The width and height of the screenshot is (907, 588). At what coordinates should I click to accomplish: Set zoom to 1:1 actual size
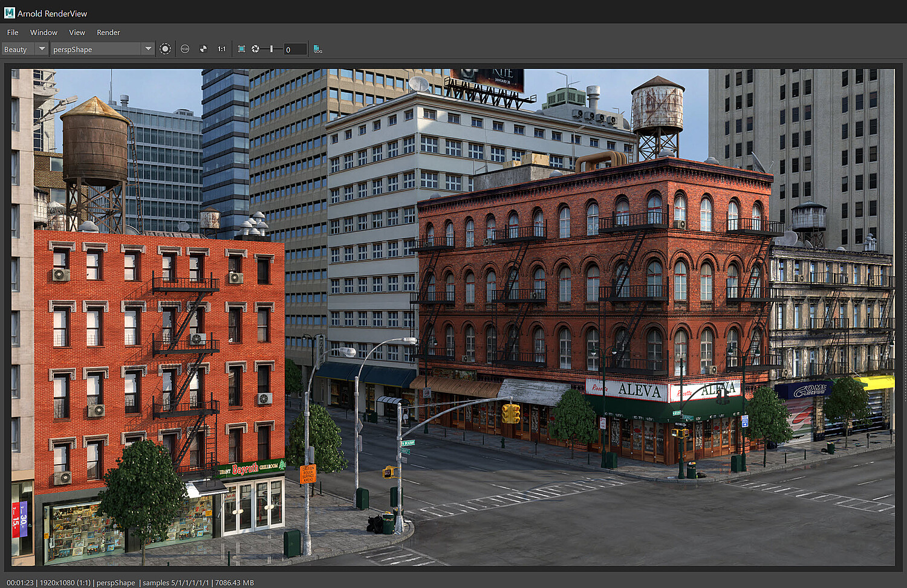pyautogui.click(x=222, y=49)
